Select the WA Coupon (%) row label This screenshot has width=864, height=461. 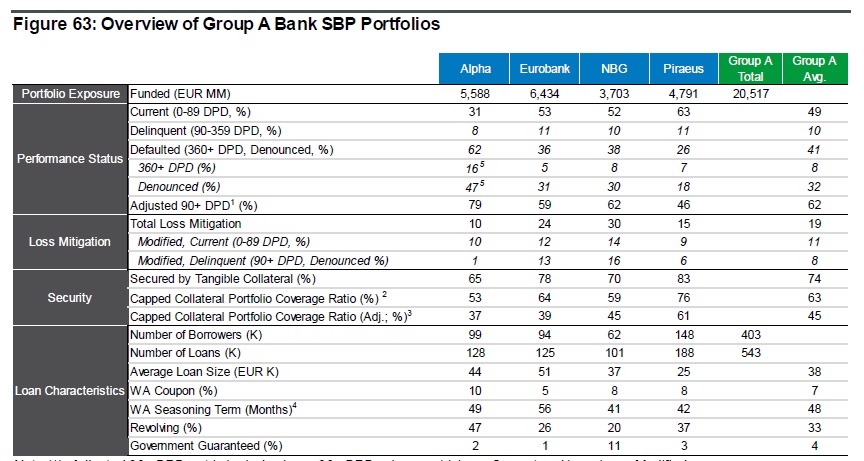pyautogui.click(x=174, y=389)
